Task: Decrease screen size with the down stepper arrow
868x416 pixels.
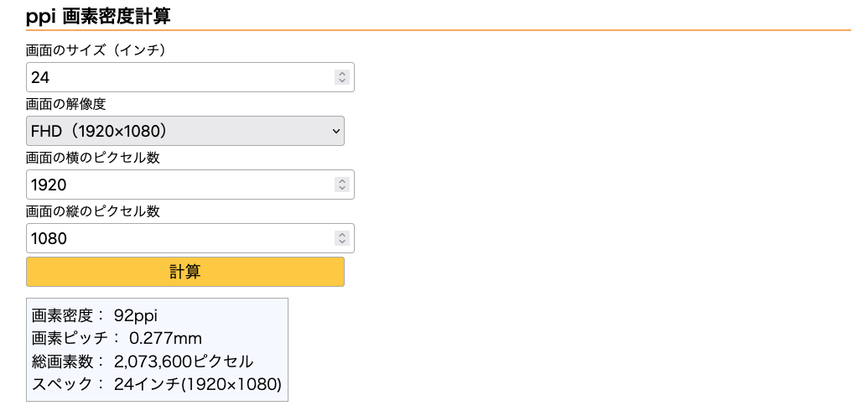Action: click(x=341, y=81)
